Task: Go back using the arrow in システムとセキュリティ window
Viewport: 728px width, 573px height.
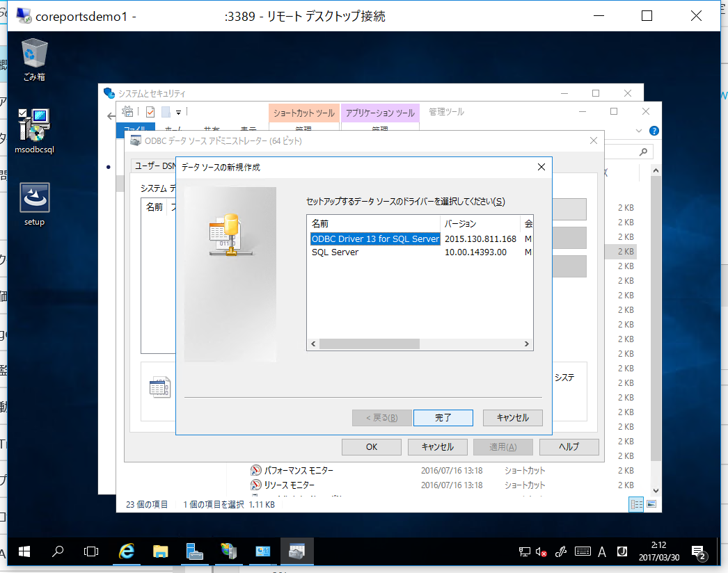Action: click(111, 116)
